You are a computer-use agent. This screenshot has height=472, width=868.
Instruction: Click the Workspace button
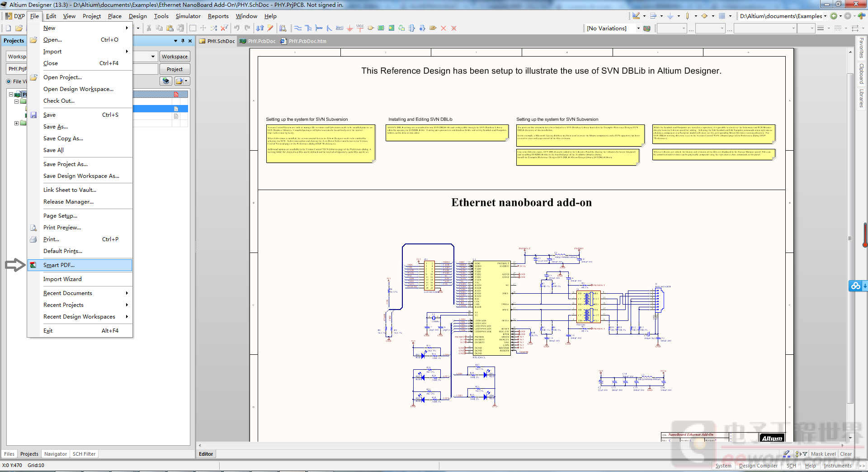coord(175,57)
